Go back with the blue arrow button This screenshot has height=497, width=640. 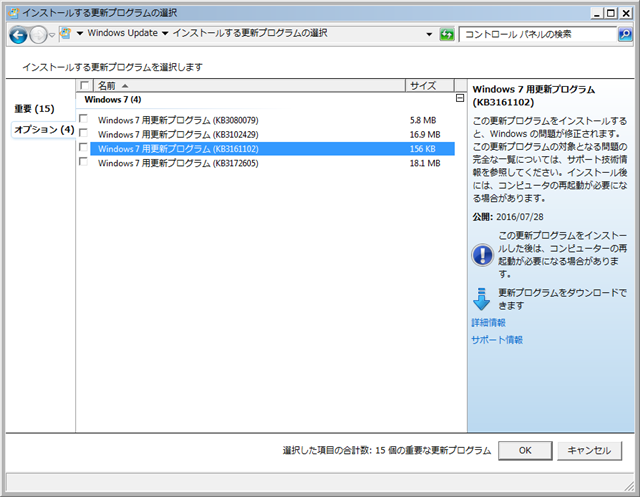click(x=18, y=35)
